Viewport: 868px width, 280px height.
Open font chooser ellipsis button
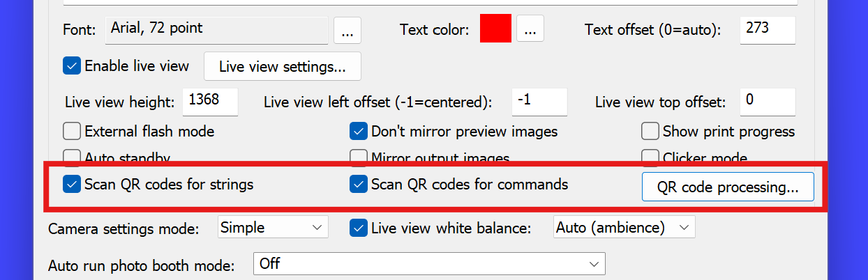point(347,30)
